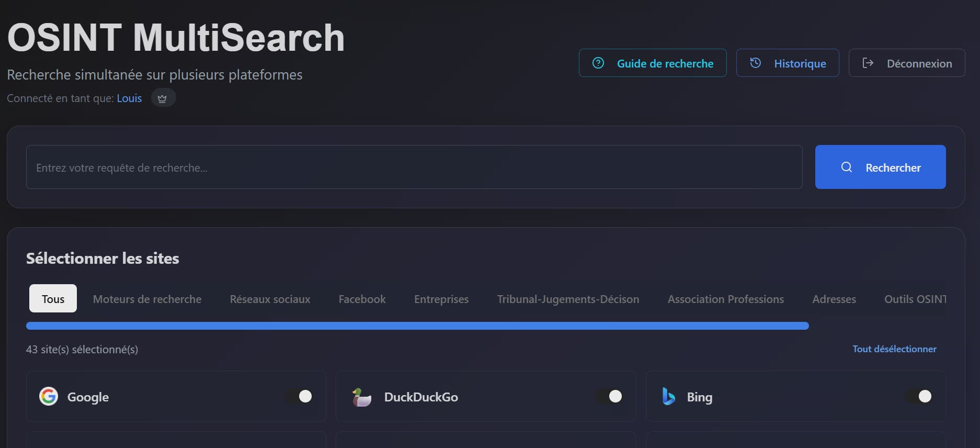The width and height of the screenshot is (980, 448).
Task: Open the Réseaux sociaux tab
Action: point(270,299)
